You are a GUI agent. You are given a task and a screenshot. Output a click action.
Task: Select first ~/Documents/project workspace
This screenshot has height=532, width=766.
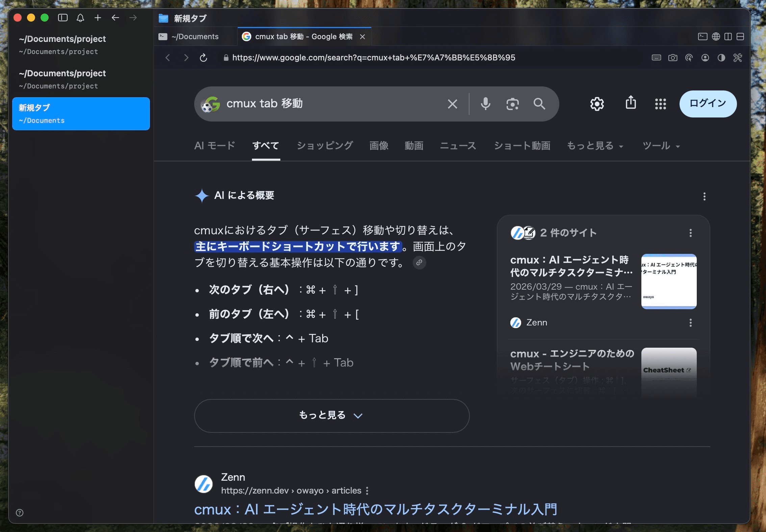[81, 45]
